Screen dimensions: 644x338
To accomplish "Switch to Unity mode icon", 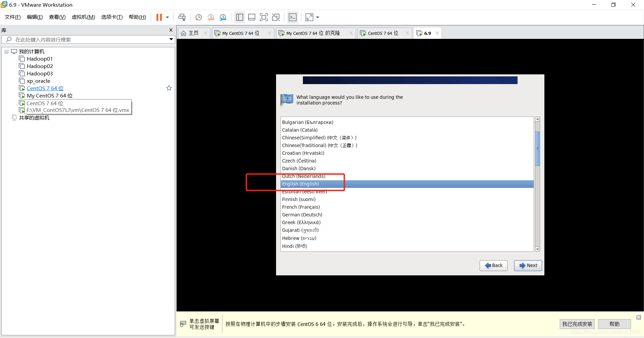I will click(x=276, y=17).
